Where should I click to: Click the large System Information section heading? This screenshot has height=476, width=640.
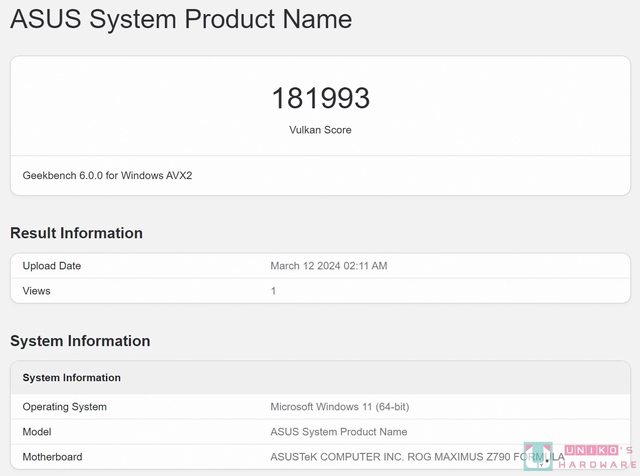click(x=80, y=341)
